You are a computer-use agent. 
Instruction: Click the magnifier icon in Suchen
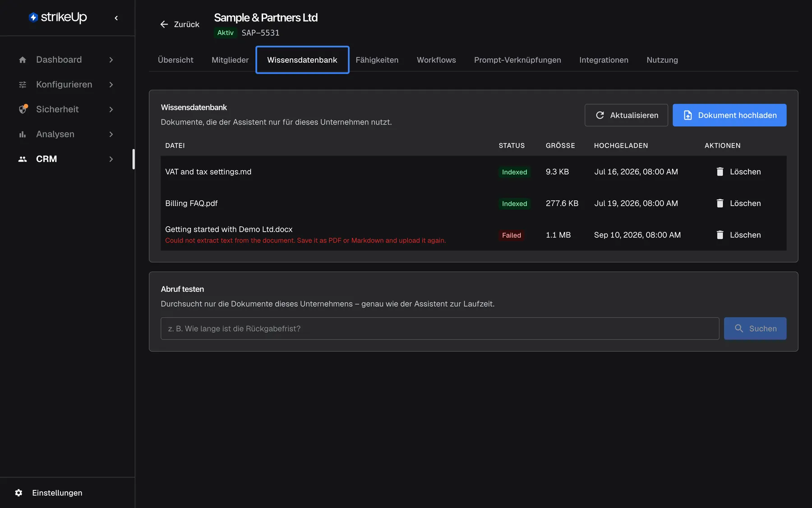coord(739,328)
